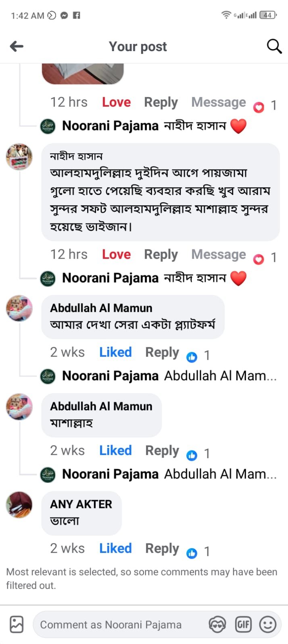
Task: Open the GIF picker icon
Action: point(243,625)
